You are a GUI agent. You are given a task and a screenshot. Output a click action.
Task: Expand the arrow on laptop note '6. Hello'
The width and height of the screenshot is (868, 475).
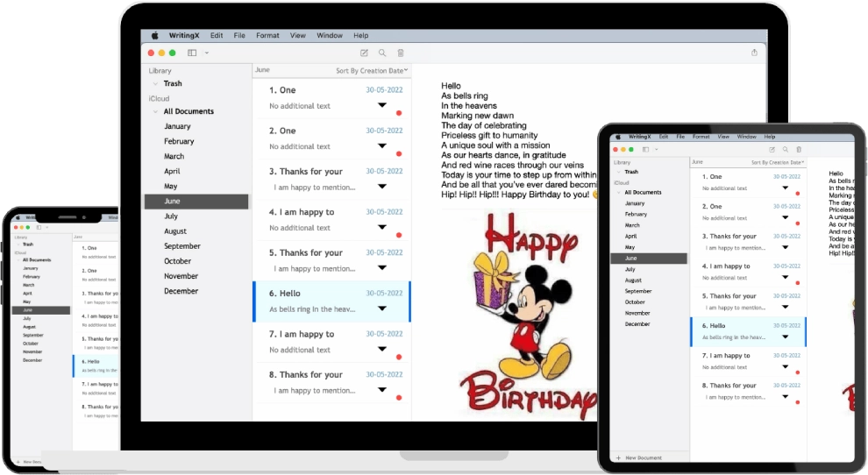(381, 308)
